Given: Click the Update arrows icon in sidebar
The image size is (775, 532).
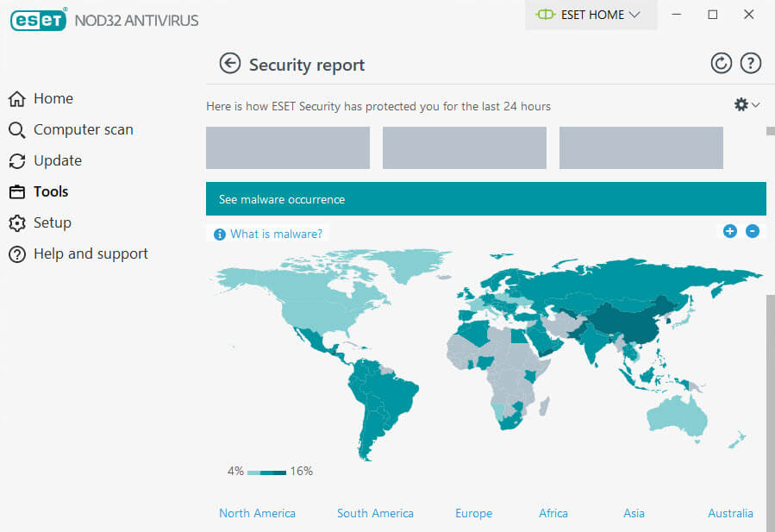Looking at the screenshot, I should (16, 161).
